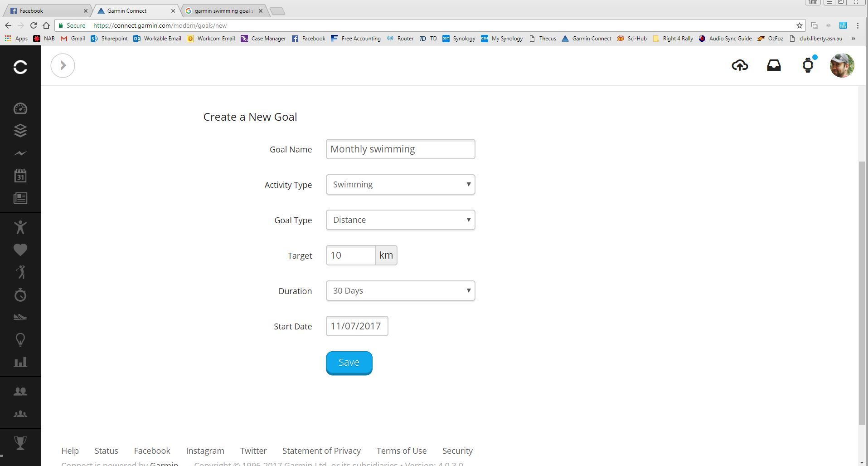Open the devices watch icon

808,66
